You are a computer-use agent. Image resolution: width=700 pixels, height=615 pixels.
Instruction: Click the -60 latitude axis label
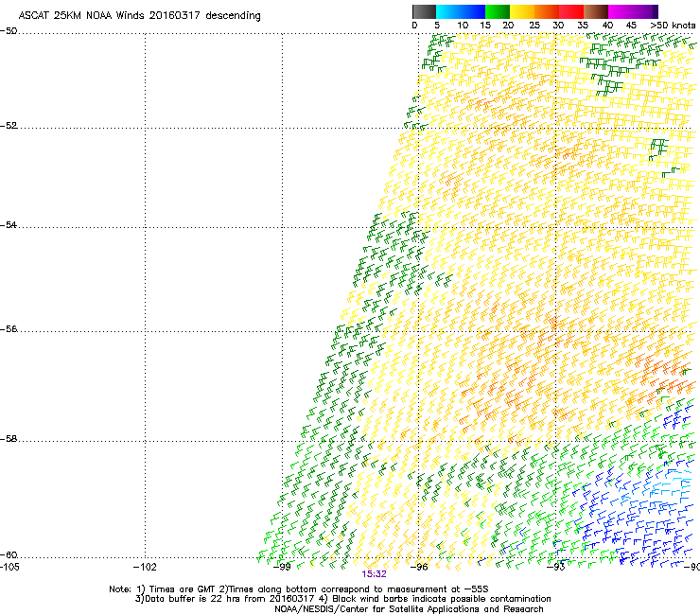(9, 555)
